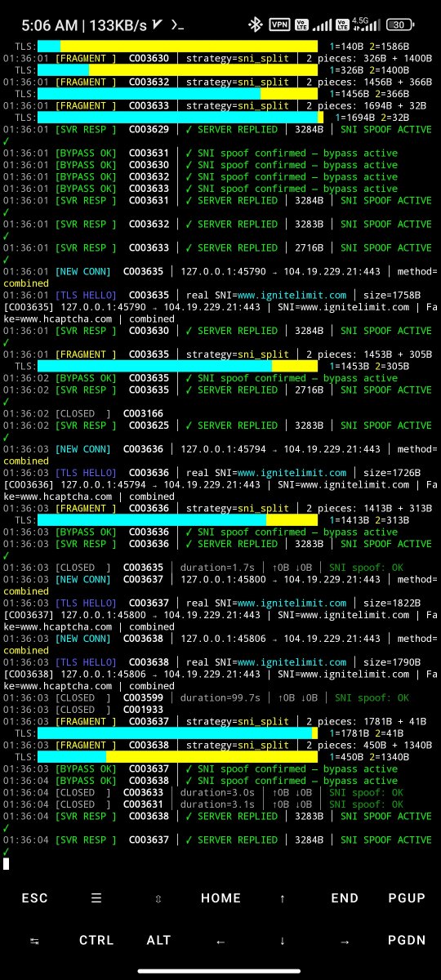Select the BYPASS OK line for C003630
Image resolution: width=441 pixels, height=980 pixels.
click(x=200, y=165)
